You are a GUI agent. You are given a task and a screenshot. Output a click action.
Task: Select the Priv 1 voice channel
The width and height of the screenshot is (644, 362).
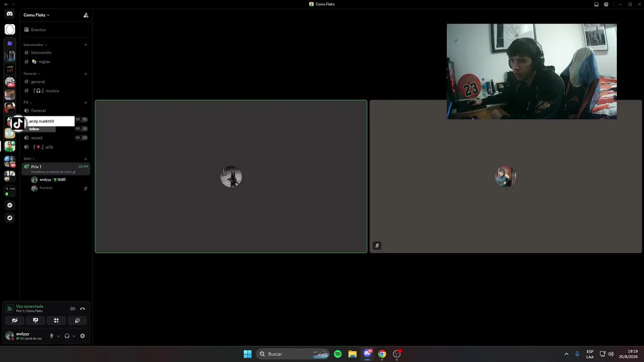point(56,169)
